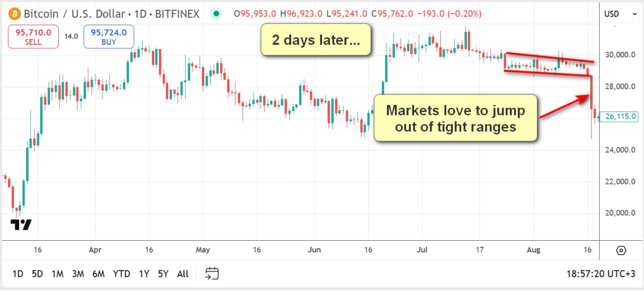Open the USD currency dropdown
Viewport: 644px width, 293px height.
621,14
